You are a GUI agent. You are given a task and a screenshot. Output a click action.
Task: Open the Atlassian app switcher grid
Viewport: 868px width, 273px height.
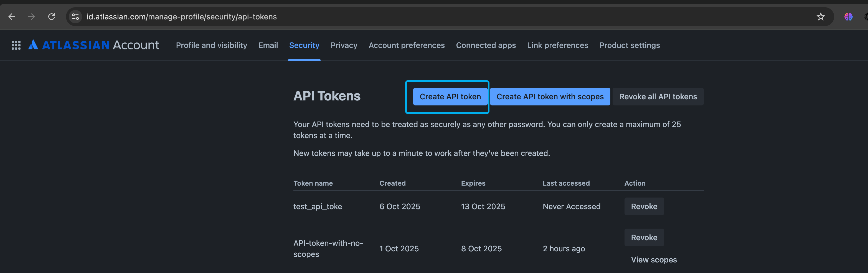pos(16,45)
